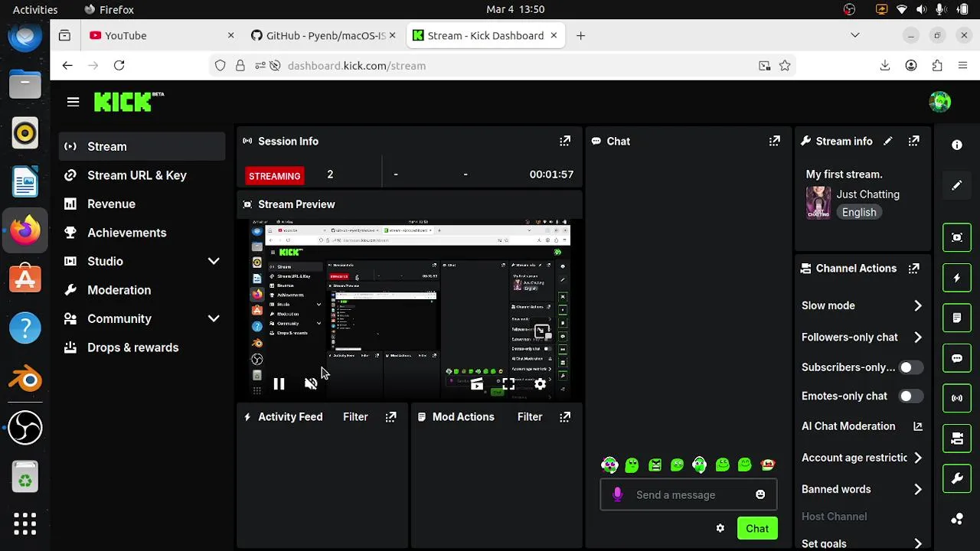Viewport: 980px width, 551px height.
Task: Open the profile avatar menu
Action: click(x=939, y=102)
